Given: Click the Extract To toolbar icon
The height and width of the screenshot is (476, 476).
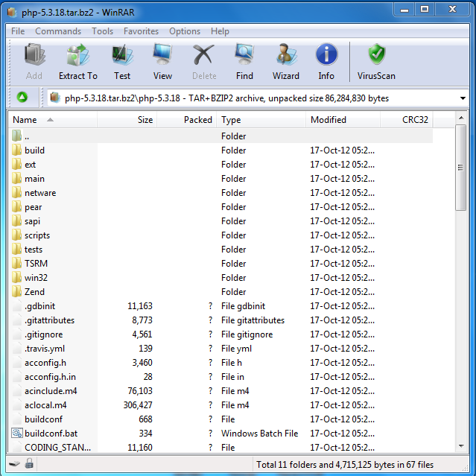Looking at the screenshot, I should point(78,62).
